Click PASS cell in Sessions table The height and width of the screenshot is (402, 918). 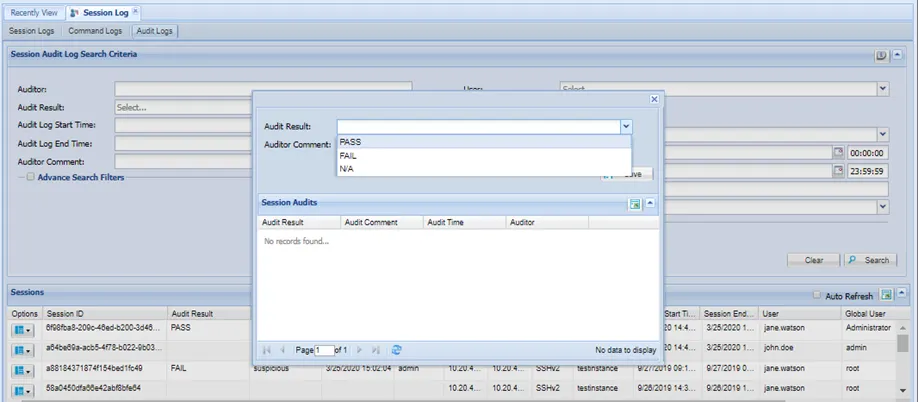point(180,328)
